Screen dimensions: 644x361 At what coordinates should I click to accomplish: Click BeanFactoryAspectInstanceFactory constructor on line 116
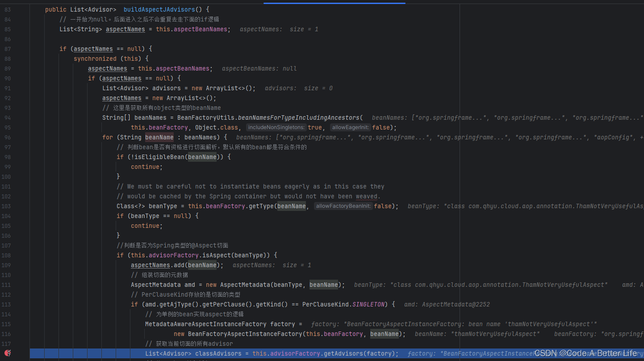pos(245,334)
